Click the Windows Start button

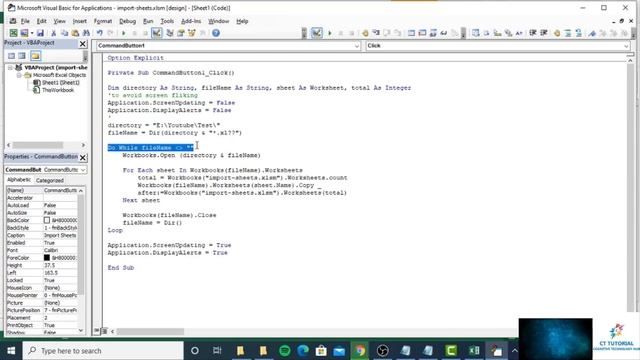pos(11,351)
